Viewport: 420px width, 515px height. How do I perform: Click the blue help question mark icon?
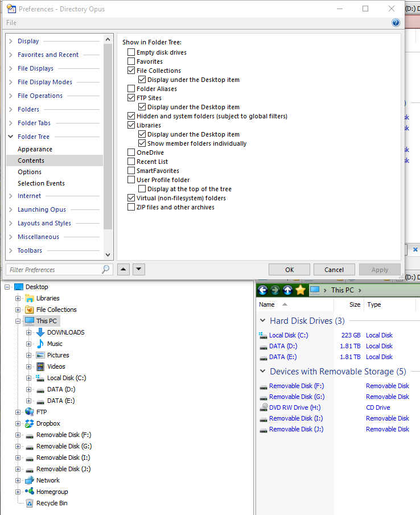point(396,23)
